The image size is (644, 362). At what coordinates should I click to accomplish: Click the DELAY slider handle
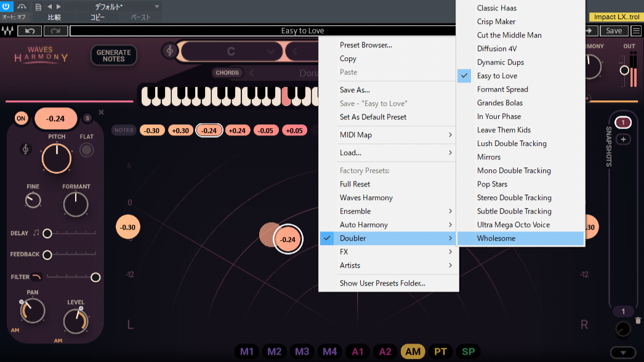(47, 233)
